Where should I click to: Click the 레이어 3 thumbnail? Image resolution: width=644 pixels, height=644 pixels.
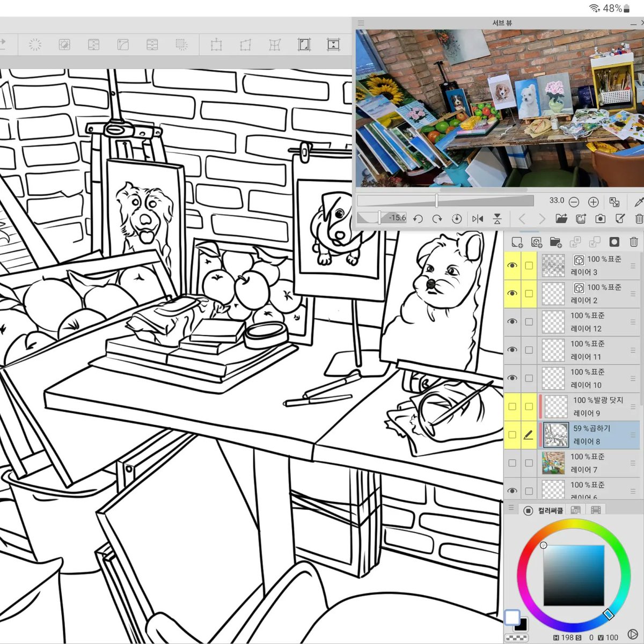coord(553,265)
